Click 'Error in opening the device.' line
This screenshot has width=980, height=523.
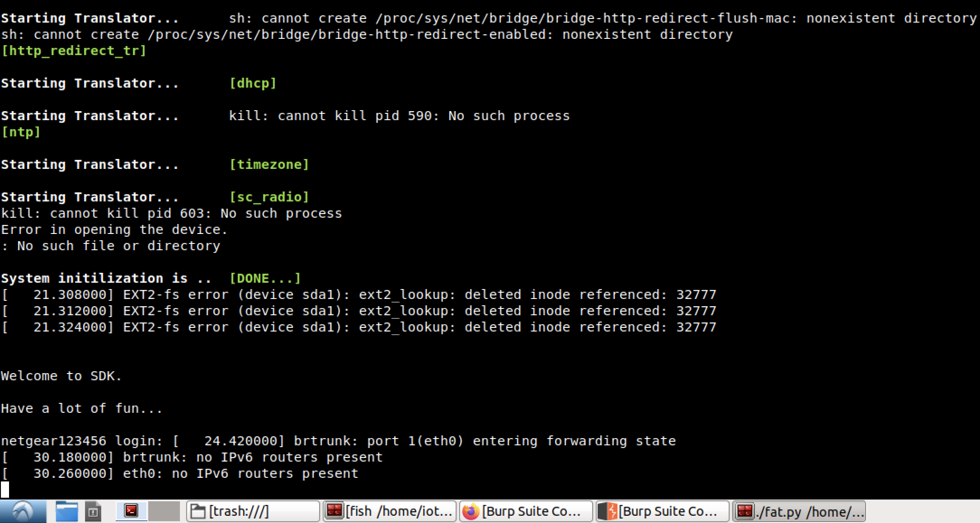pyautogui.click(x=114, y=229)
